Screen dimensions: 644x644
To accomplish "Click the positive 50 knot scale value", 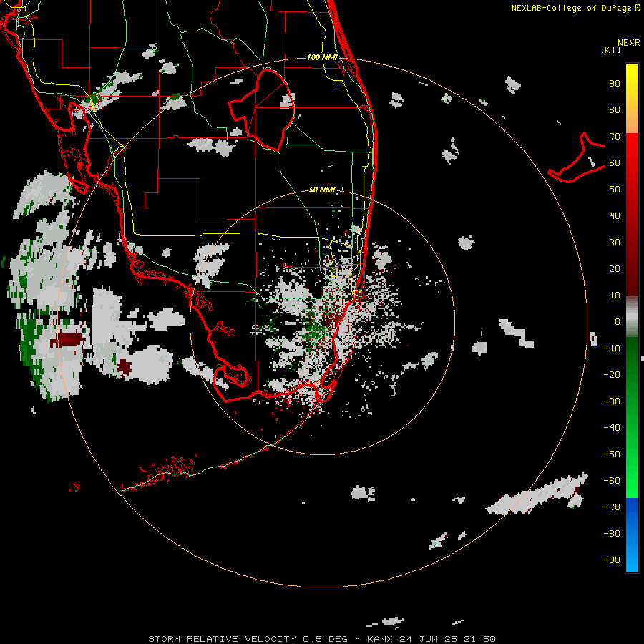I will click(615, 190).
